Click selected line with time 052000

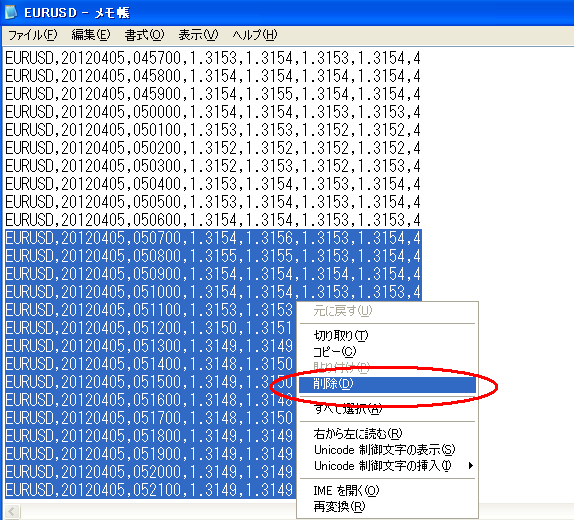click(x=150, y=472)
